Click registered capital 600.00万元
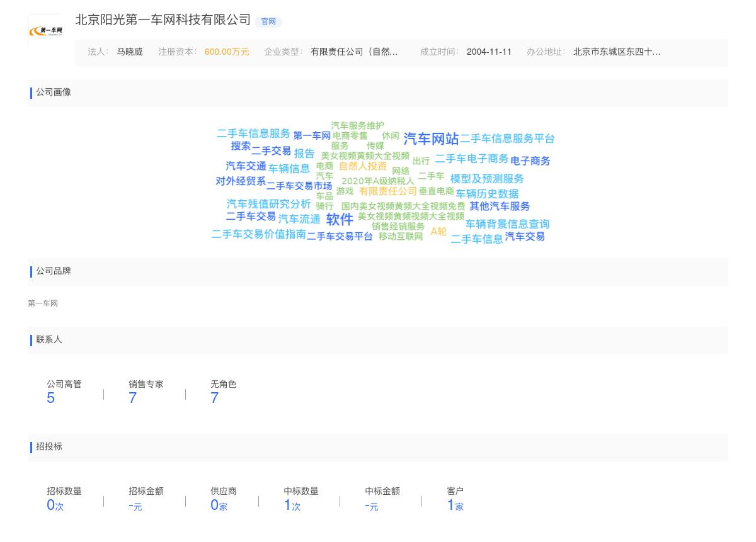The image size is (756, 542). click(x=227, y=52)
